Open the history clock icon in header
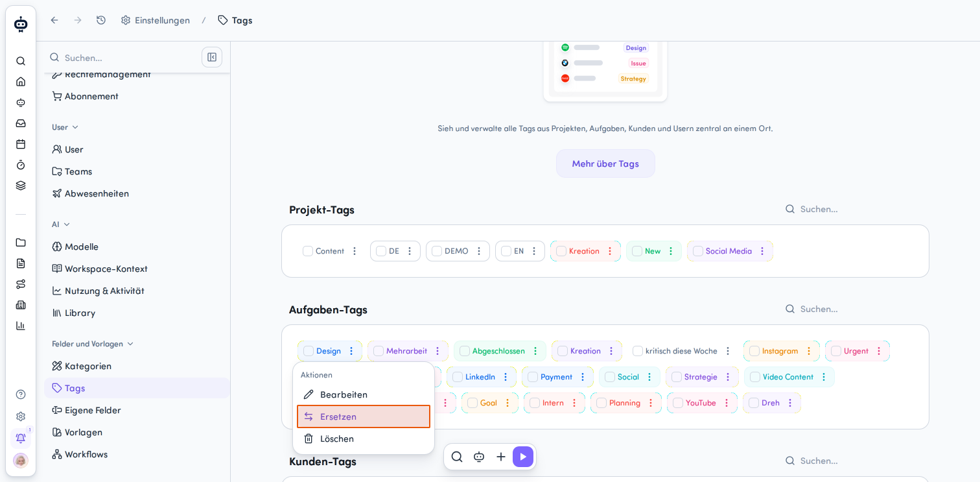Image resolution: width=980 pixels, height=482 pixels. point(101,20)
